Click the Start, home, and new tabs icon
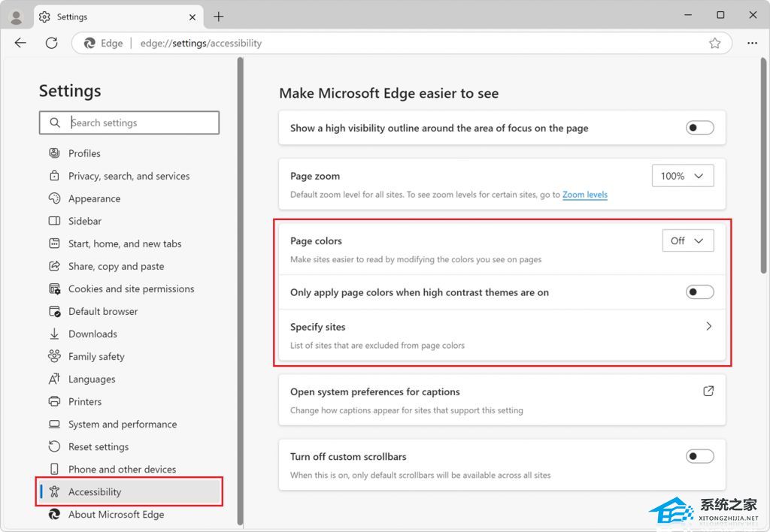The height and width of the screenshot is (532, 770). pos(54,243)
